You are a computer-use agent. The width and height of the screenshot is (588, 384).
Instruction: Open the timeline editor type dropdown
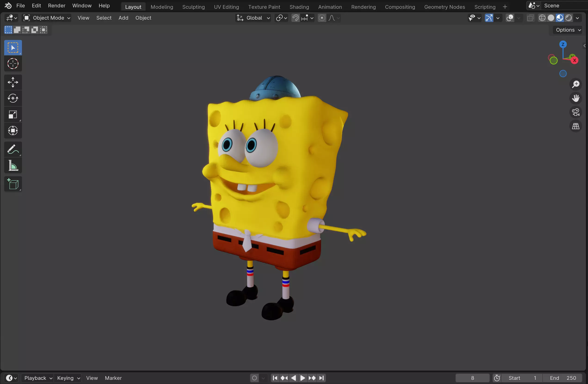[11, 378]
